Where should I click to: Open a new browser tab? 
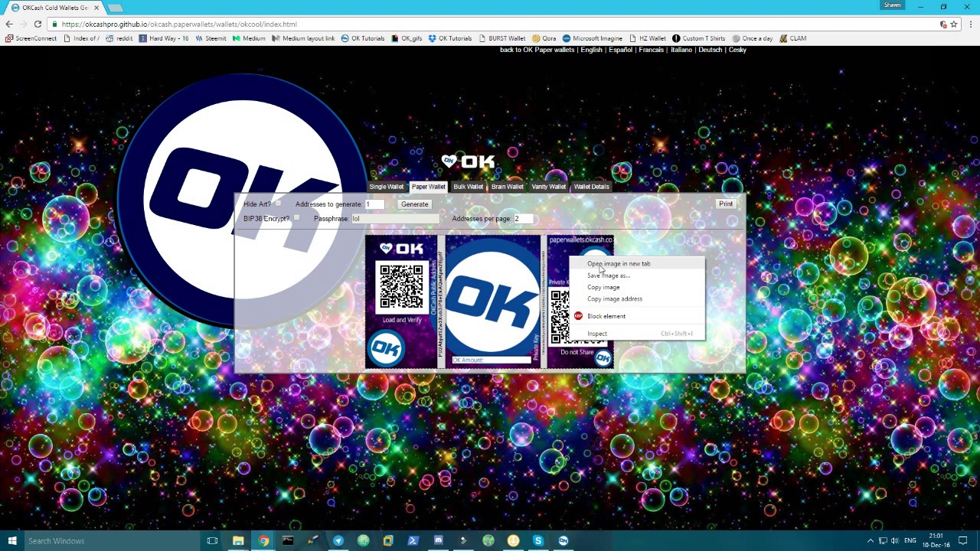[x=115, y=8]
